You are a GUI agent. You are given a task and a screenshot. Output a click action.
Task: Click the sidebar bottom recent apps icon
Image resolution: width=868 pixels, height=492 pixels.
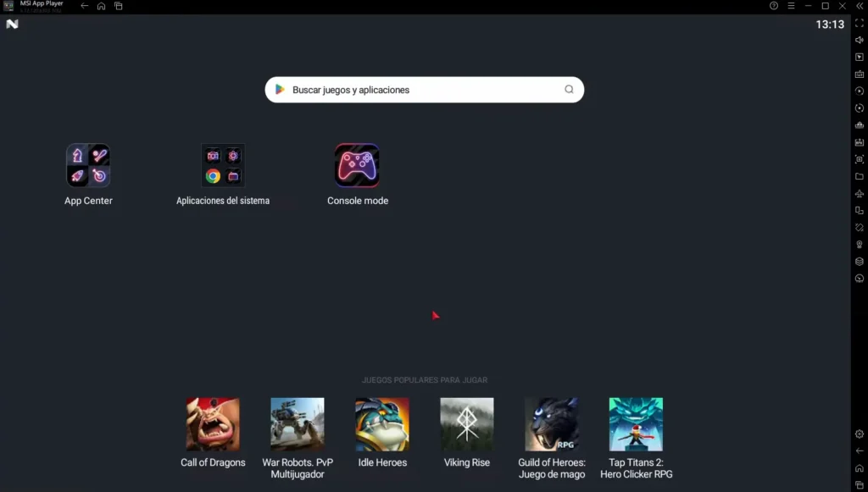[x=860, y=485]
